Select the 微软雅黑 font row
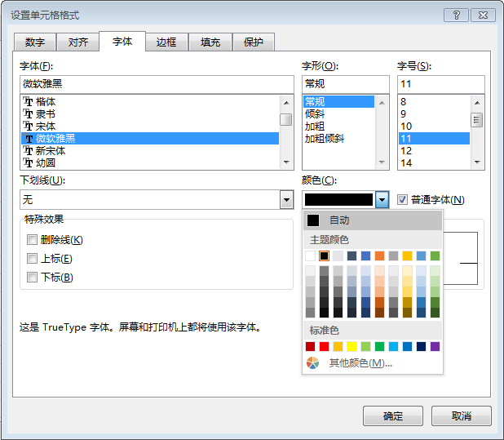504x440 pixels. (x=150, y=138)
